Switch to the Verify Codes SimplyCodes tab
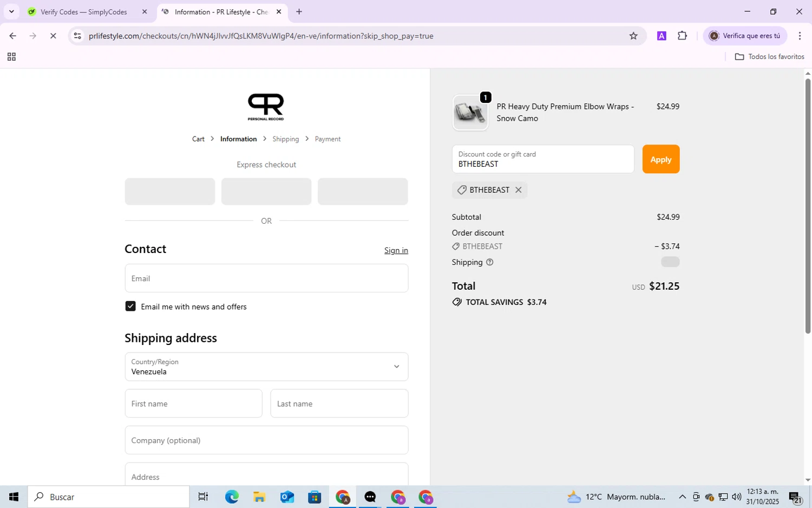The image size is (812, 508). (84, 12)
